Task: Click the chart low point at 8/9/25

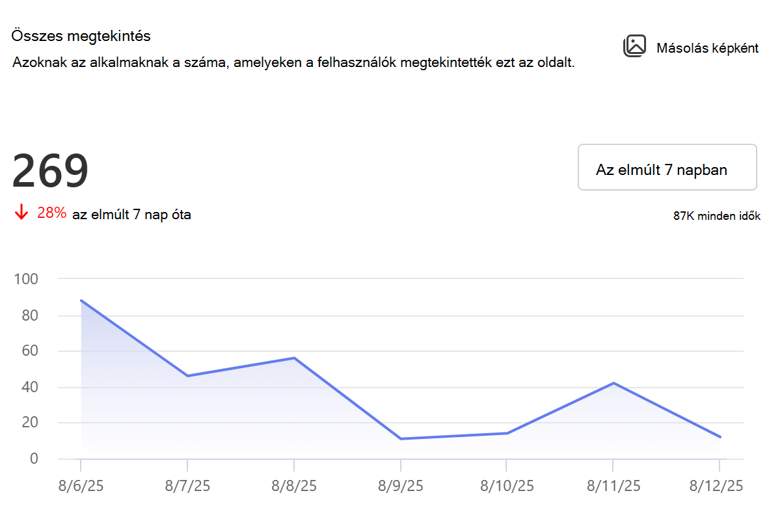Action: 401,439
